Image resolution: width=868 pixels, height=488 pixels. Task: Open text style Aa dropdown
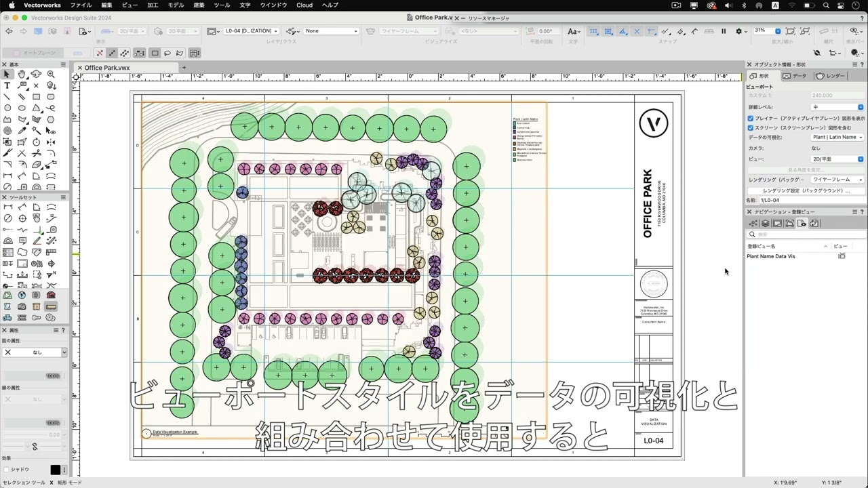573,31
